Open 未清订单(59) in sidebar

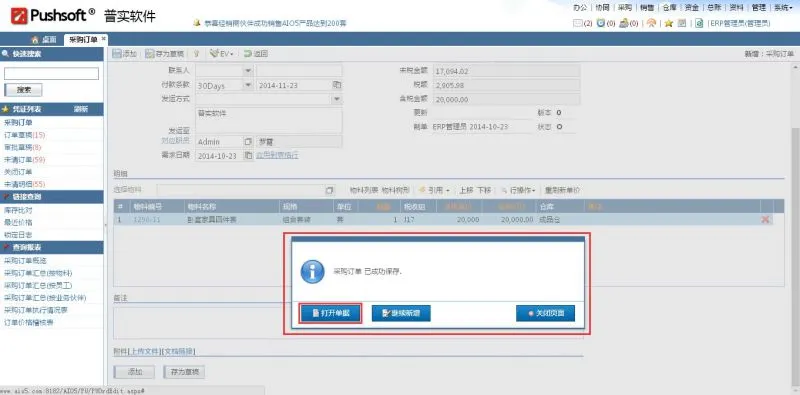tap(24, 159)
